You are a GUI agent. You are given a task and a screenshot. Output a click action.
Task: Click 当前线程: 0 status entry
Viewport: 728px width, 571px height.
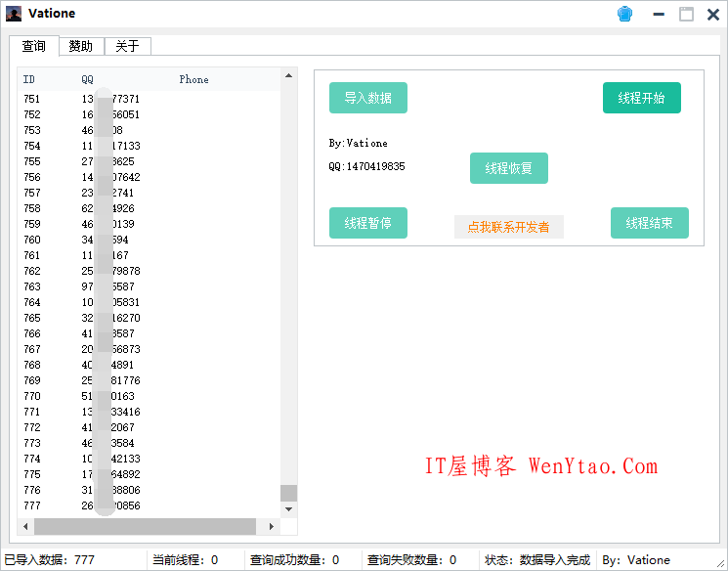186,560
